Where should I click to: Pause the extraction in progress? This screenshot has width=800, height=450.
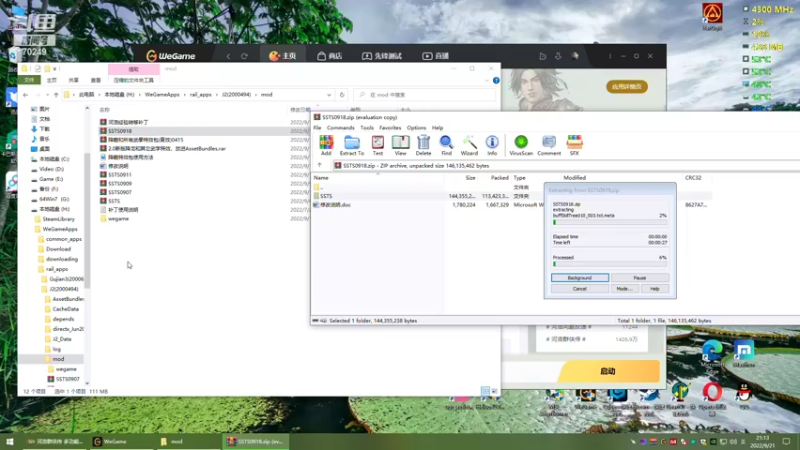(640, 278)
